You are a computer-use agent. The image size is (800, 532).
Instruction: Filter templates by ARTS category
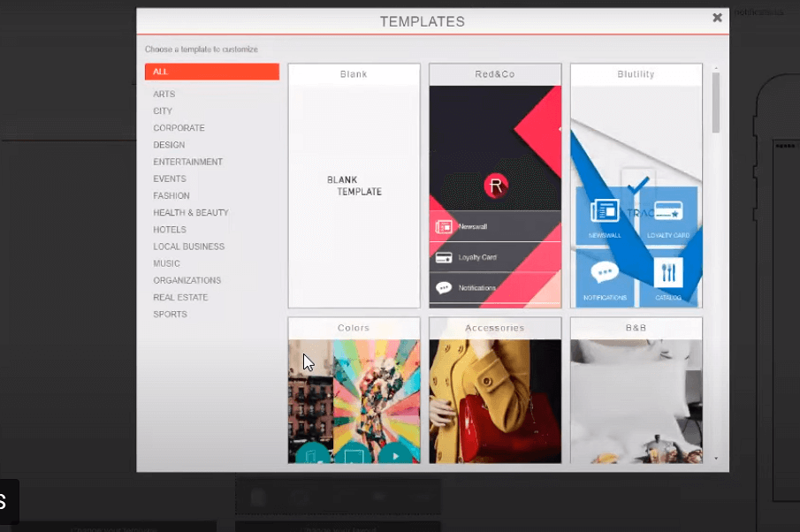(x=164, y=94)
